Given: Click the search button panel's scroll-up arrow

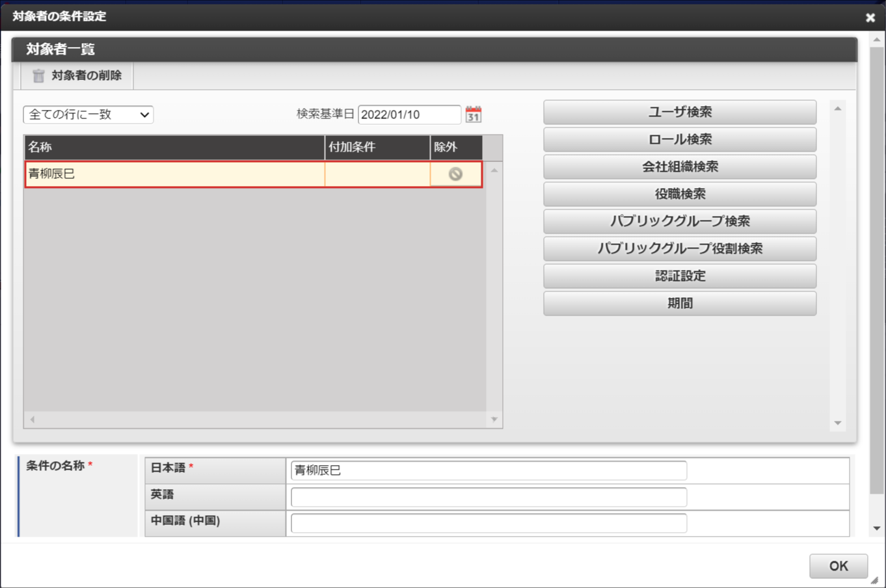Looking at the screenshot, I should click(838, 109).
